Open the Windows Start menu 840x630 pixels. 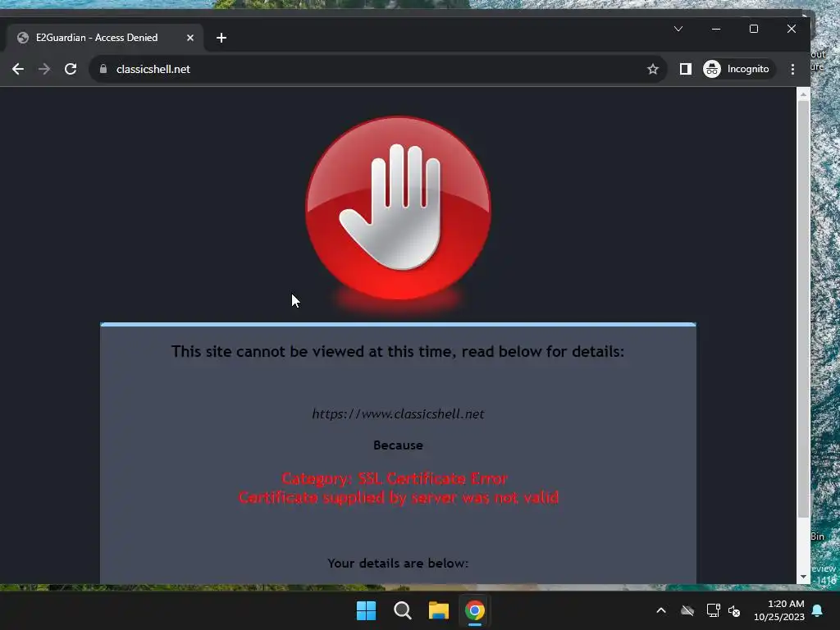pos(367,610)
